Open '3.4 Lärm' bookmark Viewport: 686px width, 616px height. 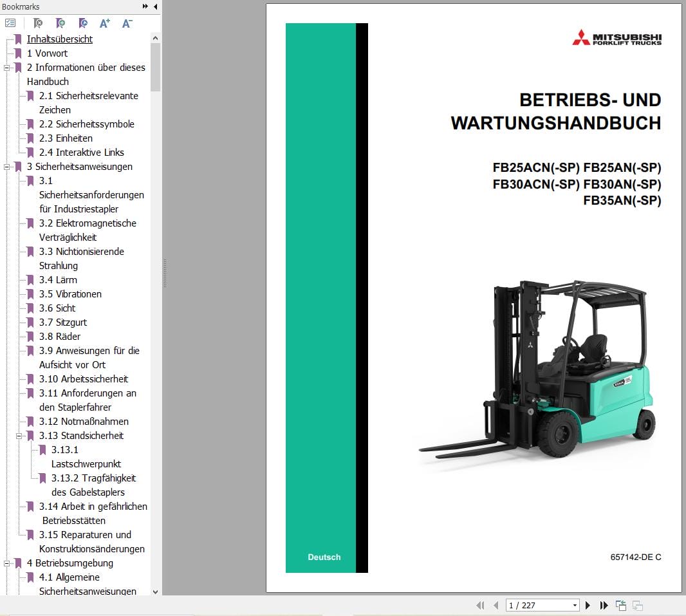coord(58,280)
